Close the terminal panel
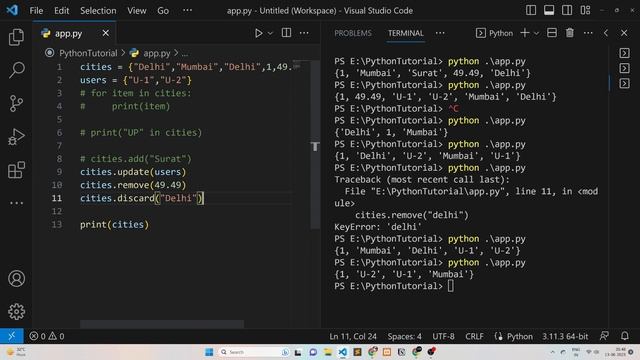 (x=624, y=33)
